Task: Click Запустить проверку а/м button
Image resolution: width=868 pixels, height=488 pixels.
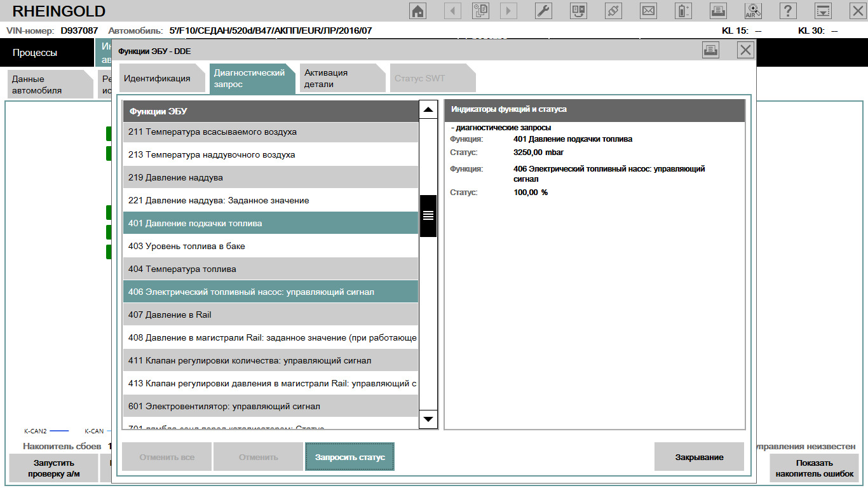Action: click(x=54, y=468)
